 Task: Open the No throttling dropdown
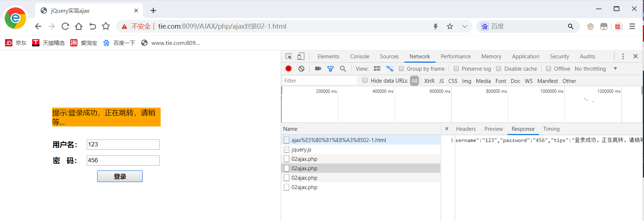coord(596,68)
